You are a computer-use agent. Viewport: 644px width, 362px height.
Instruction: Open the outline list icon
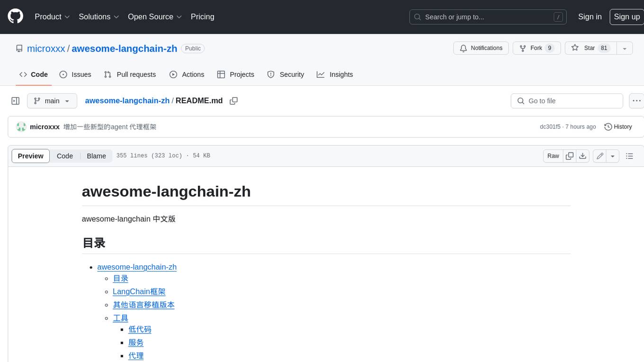(x=629, y=156)
